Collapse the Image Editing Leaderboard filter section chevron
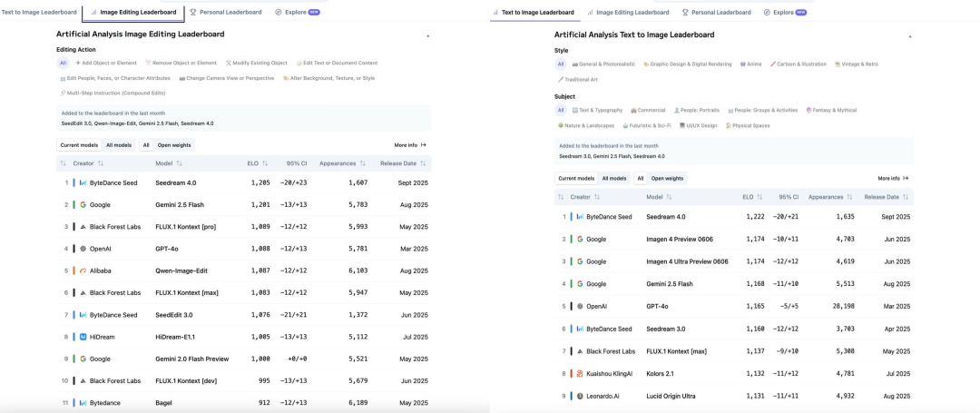Image resolution: width=980 pixels, height=413 pixels. 428,35
